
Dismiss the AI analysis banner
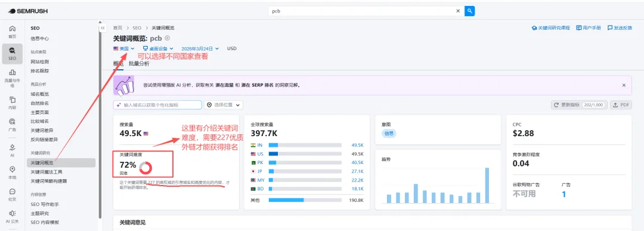click(x=624, y=85)
